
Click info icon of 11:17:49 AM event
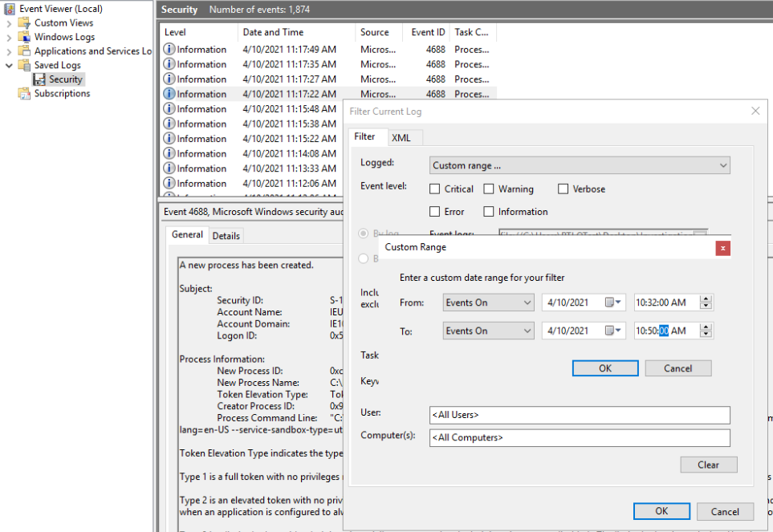169,50
